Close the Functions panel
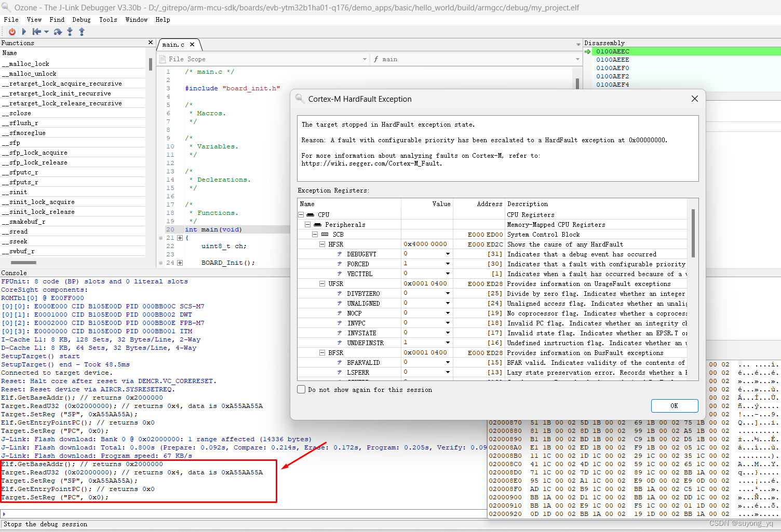Image resolution: width=781 pixels, height=532 pixels. pos(151,43)
